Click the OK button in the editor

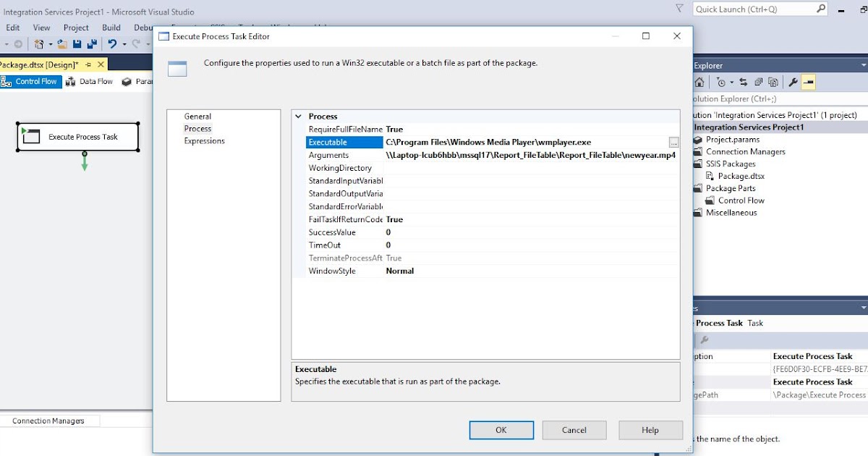[x=501, y=429]
